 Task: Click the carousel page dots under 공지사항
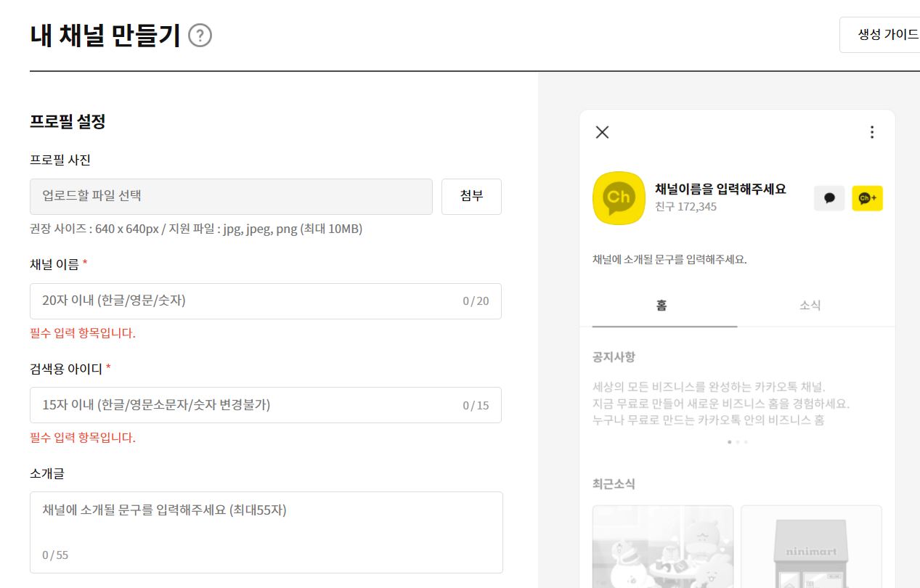pyautogui.click(x=737, y=441)
